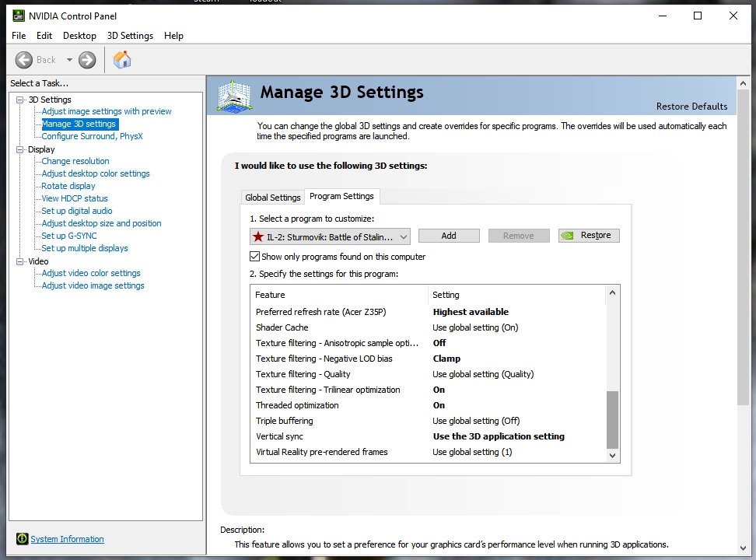
Task: Click the Forward arrow navigation icon
Action: [87, 60]
